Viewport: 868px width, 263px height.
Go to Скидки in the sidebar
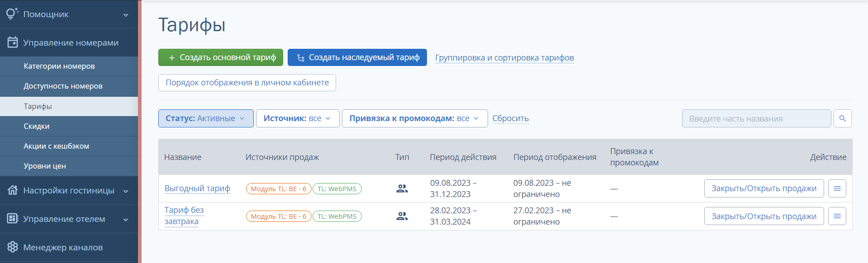coord(69,126)
